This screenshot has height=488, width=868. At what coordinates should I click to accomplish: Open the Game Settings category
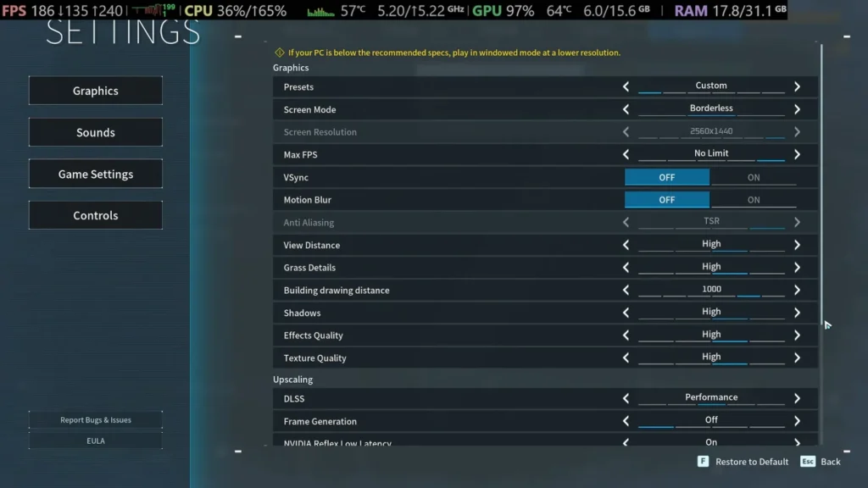(95, 174)
